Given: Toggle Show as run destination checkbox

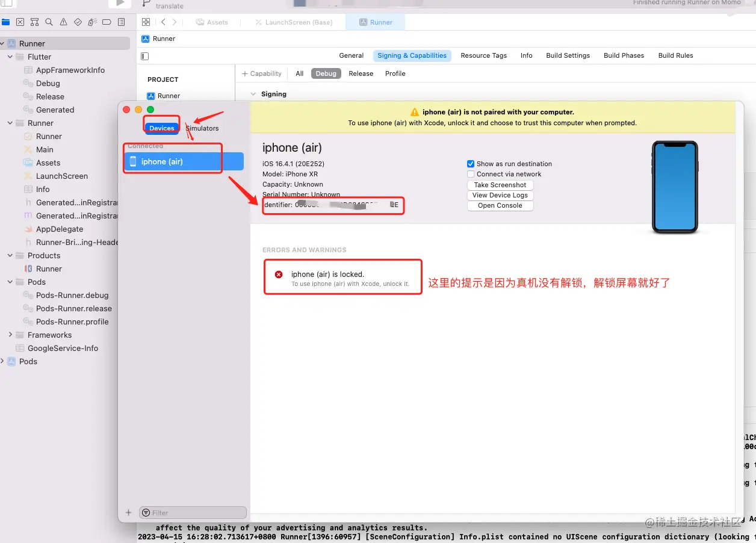Looking at the screenshot, I should click(471, 164).
